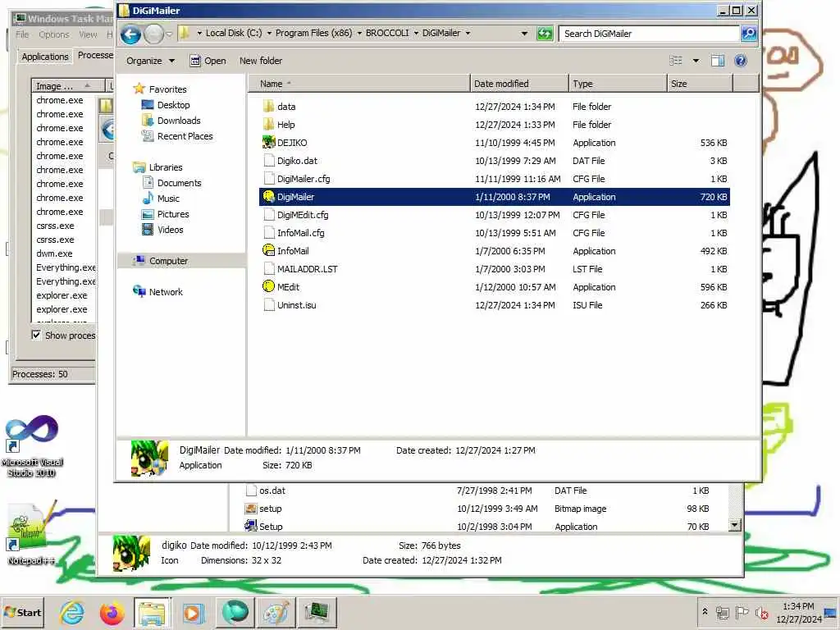
Task: Expand the BROCCOLI breadcrumb arrow
Action: click(416, 33)
